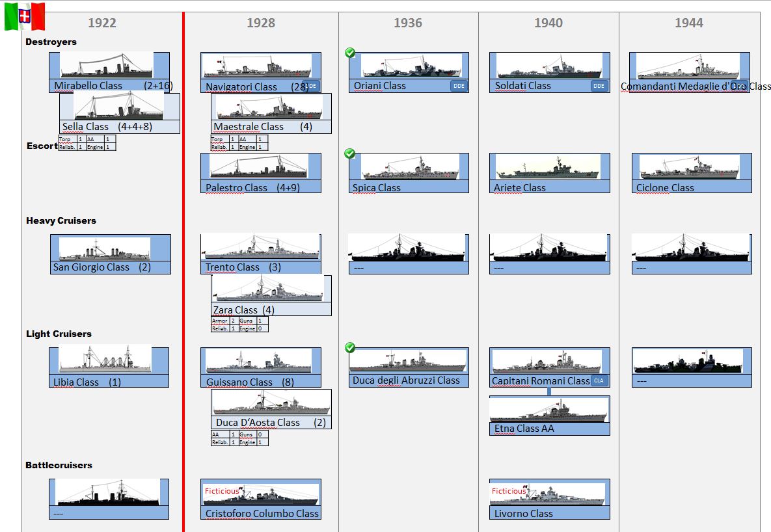Click the Ciclone Class escort card
This screenshot has height=532, width=771.
click(x=691, y=173)
